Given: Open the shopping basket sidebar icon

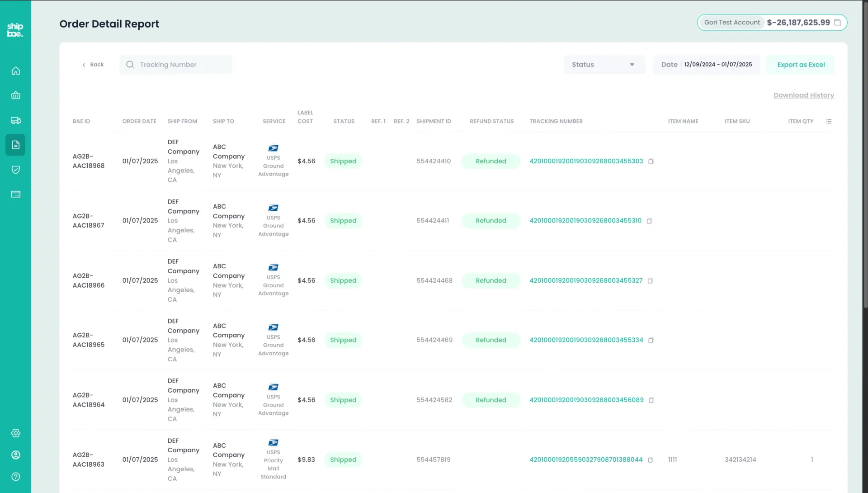Looking at the screenshot, I should tap(15, 95).
